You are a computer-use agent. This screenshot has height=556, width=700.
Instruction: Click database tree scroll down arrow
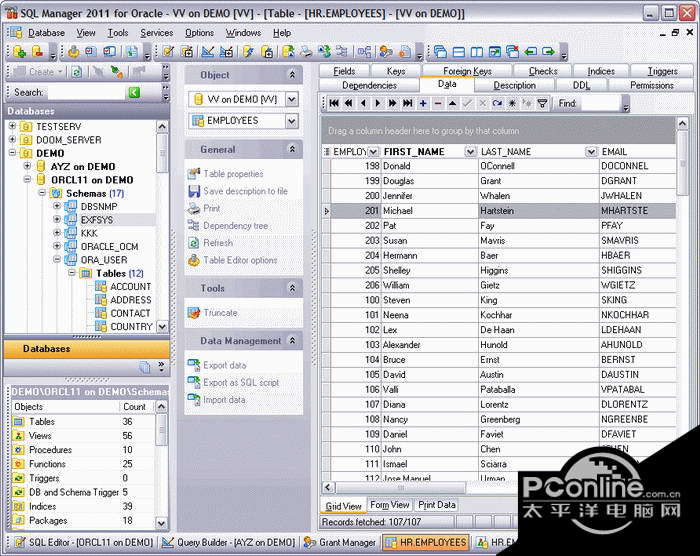click(x=162, y=326)
